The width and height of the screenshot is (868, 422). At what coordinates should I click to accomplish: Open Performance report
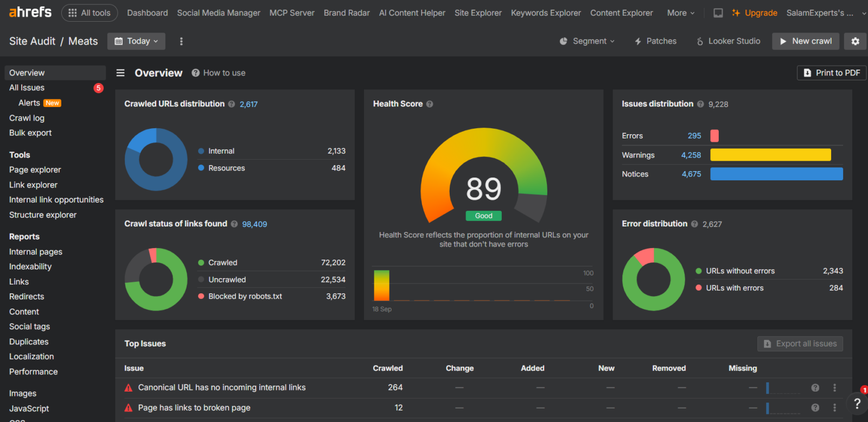click(33, 372)
